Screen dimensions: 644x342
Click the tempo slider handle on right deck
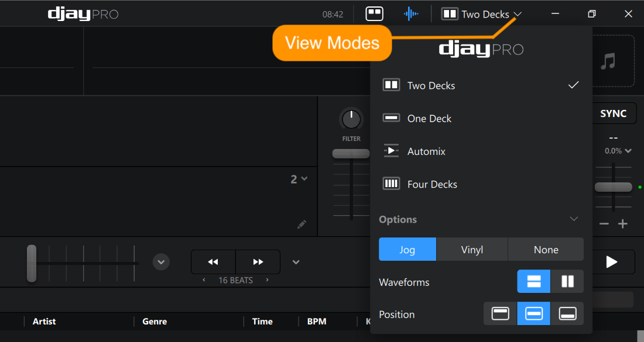613,187
